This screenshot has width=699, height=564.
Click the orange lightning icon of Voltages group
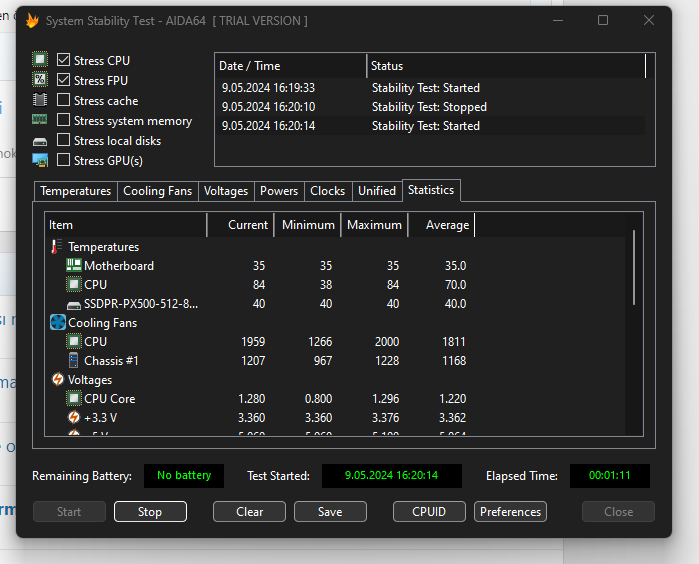coord(58,379)
